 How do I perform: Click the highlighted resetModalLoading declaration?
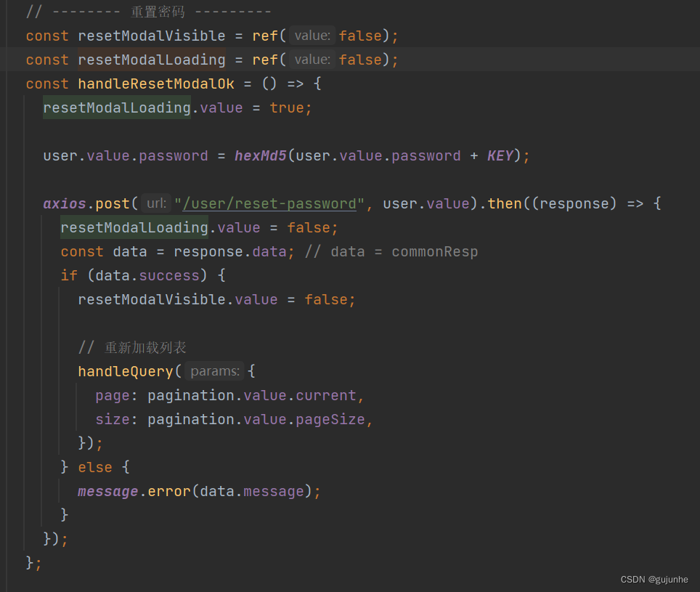152,60
